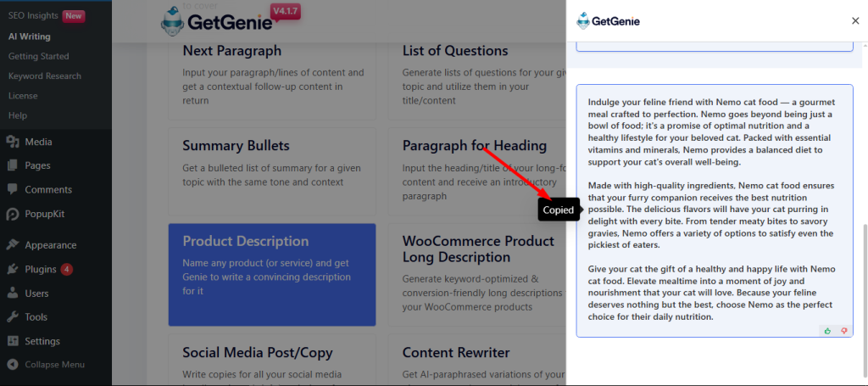The height and width of the screenshot is (386, 868).
Task: Select the List of Questions template card
Action: [476, 81]
